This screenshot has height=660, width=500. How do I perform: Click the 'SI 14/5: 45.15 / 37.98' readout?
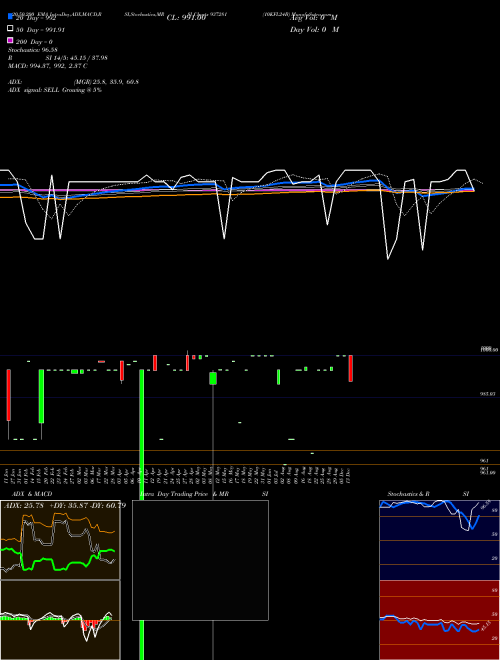76,58
